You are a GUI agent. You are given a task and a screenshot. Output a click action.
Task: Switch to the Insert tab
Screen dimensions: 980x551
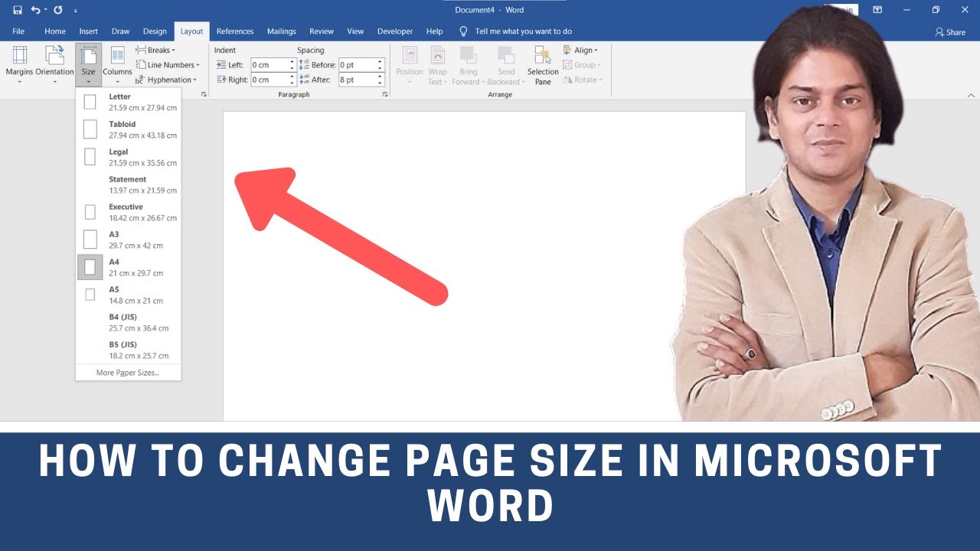[x=89, y=31]
